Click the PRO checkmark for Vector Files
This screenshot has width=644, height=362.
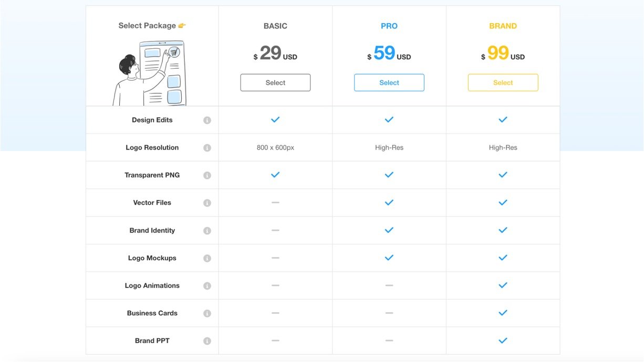[x=389, y=203]
